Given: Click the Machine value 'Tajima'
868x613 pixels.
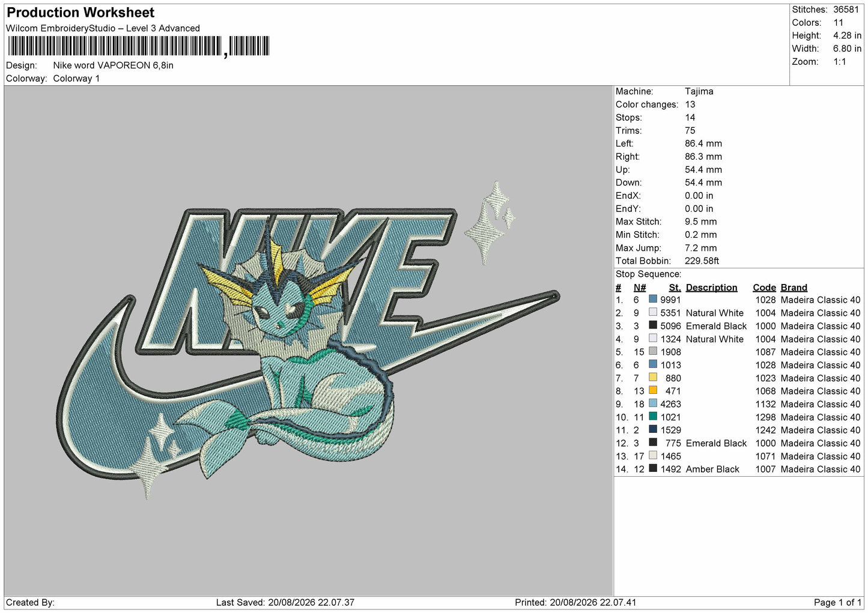Looking at the screenshot, I should [699, 91].
